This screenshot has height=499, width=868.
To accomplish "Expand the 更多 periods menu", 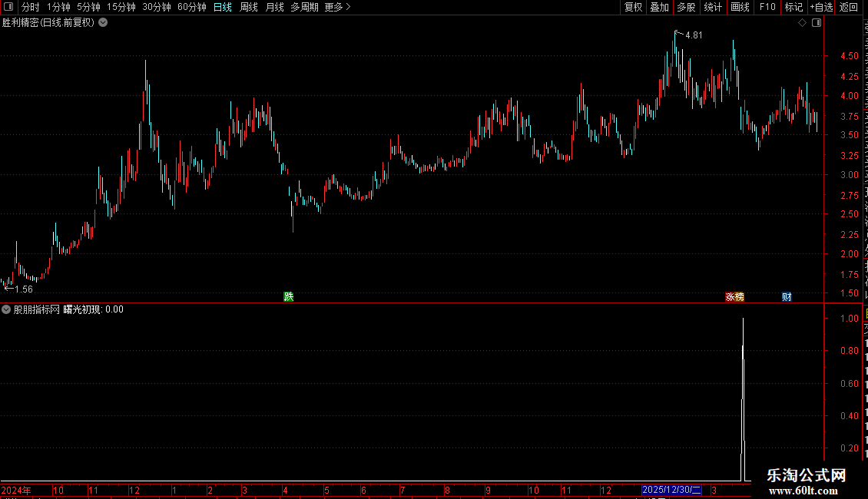I will point(337,7).
